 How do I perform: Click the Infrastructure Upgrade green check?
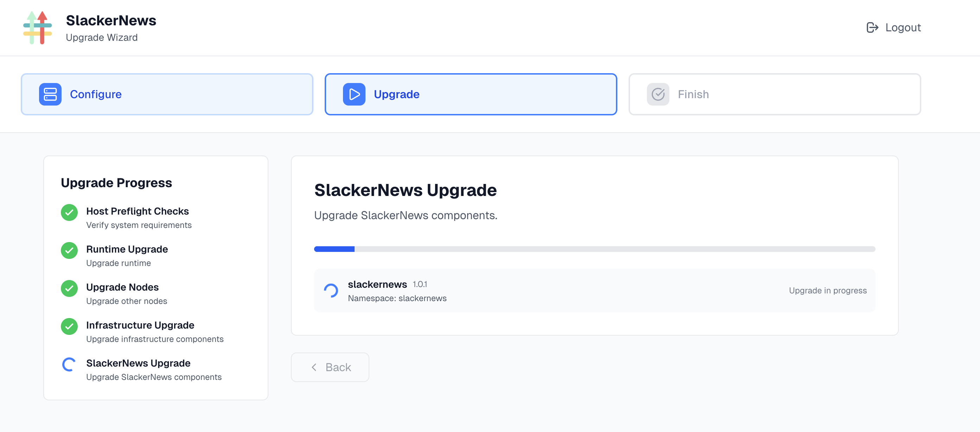click(x=69, y=326)
